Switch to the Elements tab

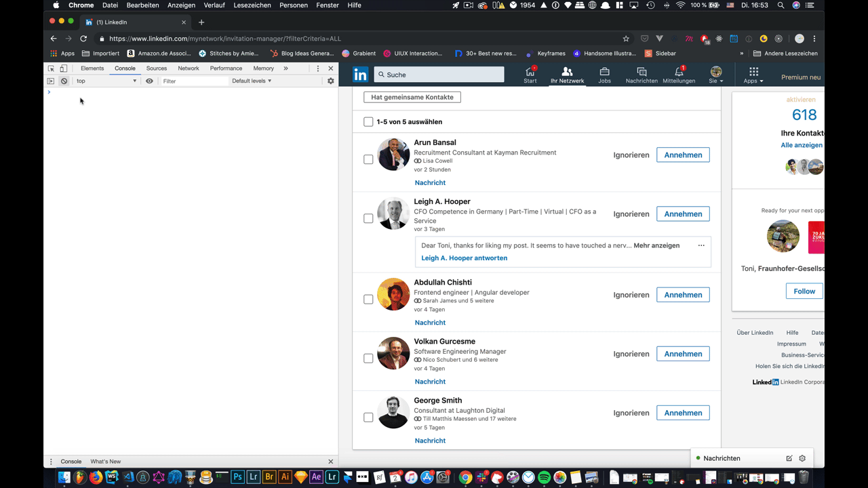92,68
